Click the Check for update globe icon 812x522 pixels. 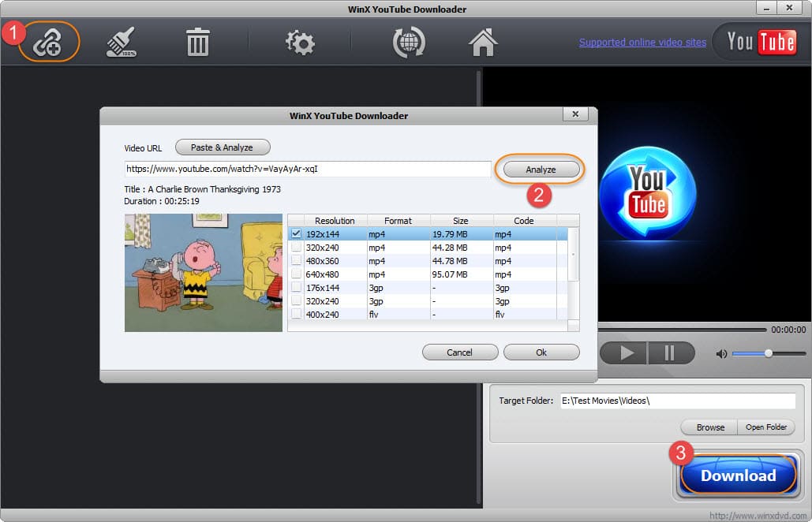tap(409, 43)
